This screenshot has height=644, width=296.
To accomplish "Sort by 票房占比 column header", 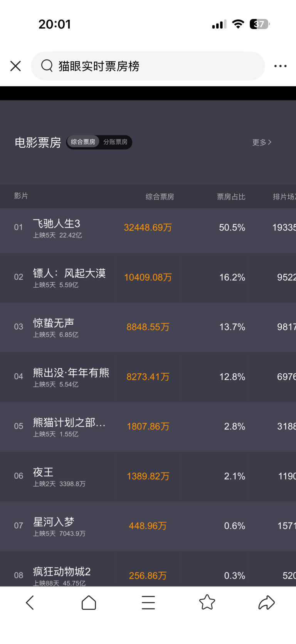I will [231, 197].
